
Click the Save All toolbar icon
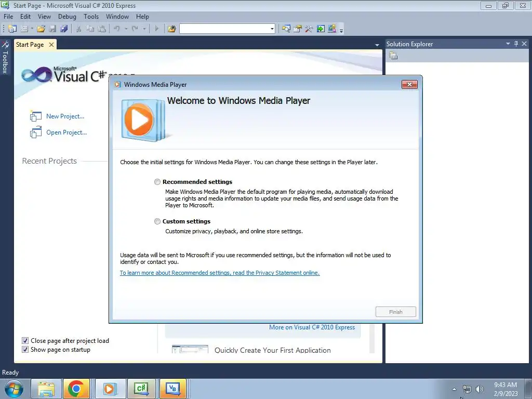pyautogui.click(x=64, y=29)
